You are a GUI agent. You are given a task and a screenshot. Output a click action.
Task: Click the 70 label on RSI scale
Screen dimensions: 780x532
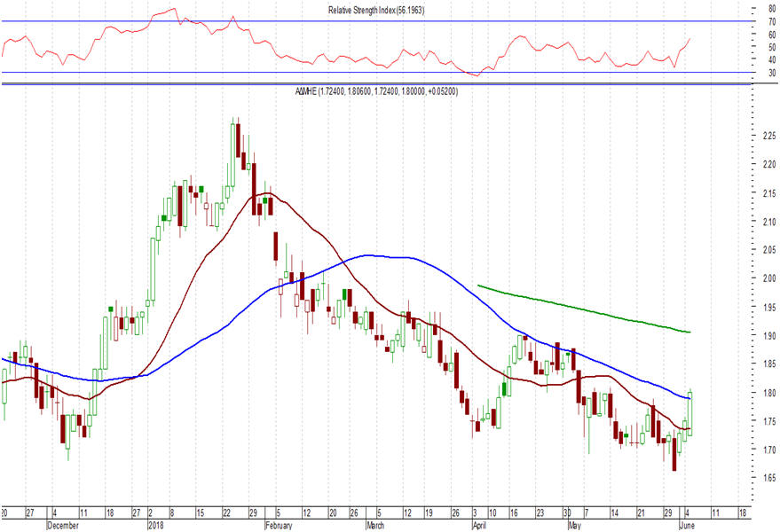[x=772, y=22]
